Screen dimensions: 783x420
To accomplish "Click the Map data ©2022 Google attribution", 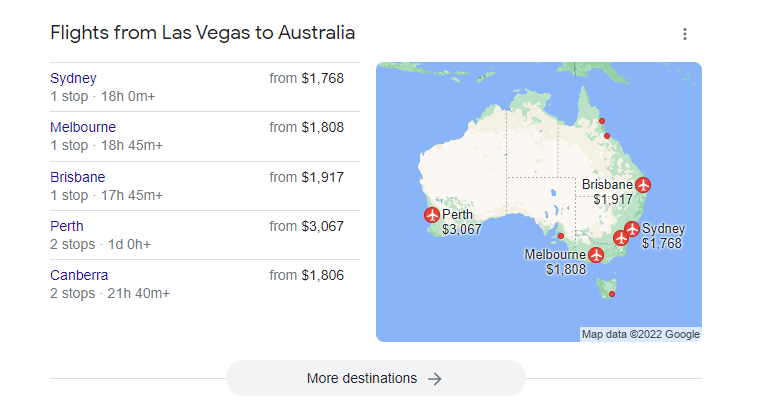I will [641, 334].
